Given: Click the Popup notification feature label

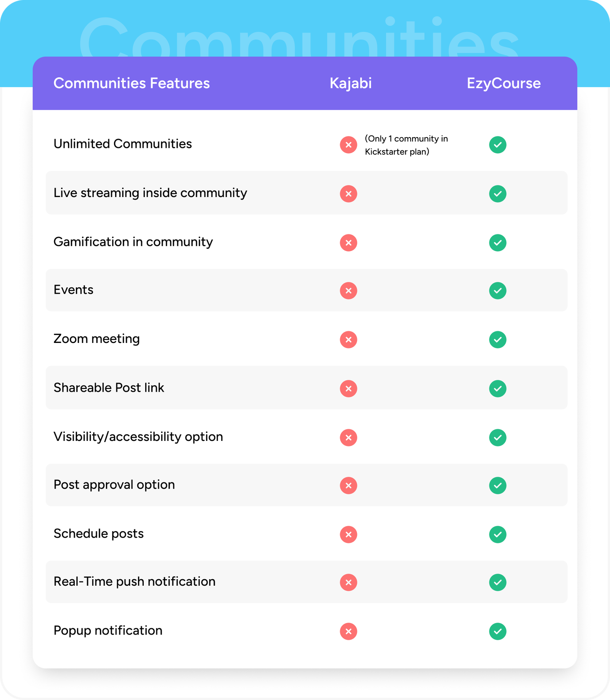Looking at the screenshot, I should 108,631.
